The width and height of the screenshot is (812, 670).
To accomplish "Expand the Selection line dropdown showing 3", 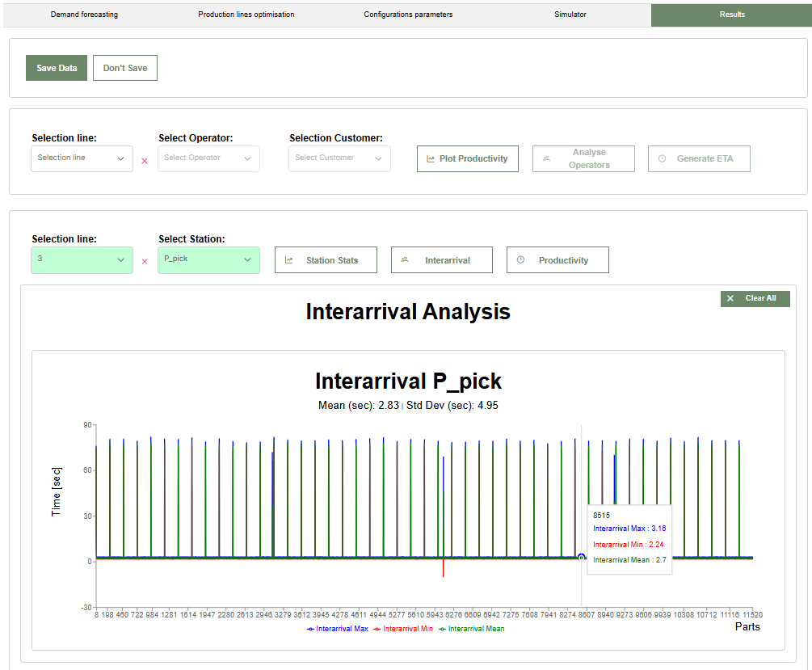I will [81, 259].
